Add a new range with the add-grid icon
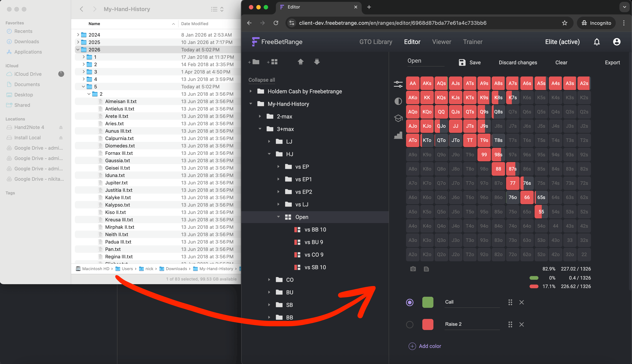 272,62
